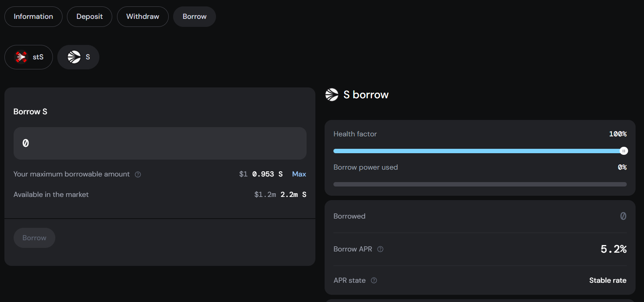The image size is (644, 302).
Task: Click the Stable rate value
Action: click(608, 280)
